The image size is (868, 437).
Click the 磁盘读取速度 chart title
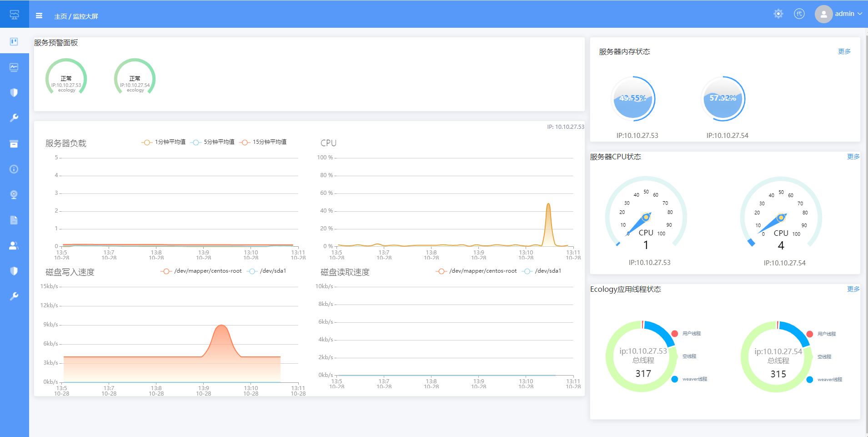point(345,272)
